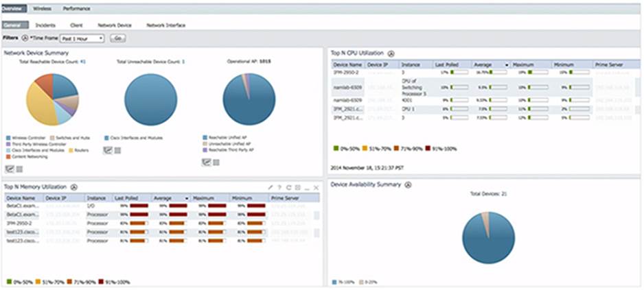Viewport: 644px width, 290px height.
Task: Show table view under Operational AP pie
Action: coord(216,162)
